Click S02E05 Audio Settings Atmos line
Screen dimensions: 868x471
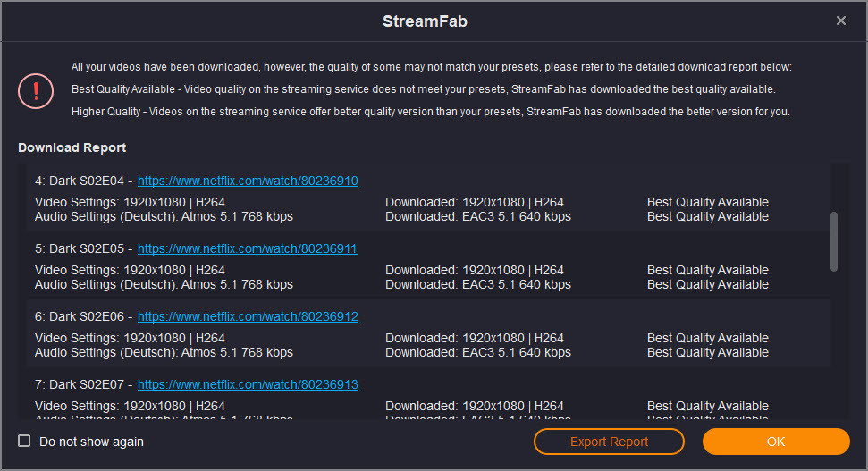164,284
